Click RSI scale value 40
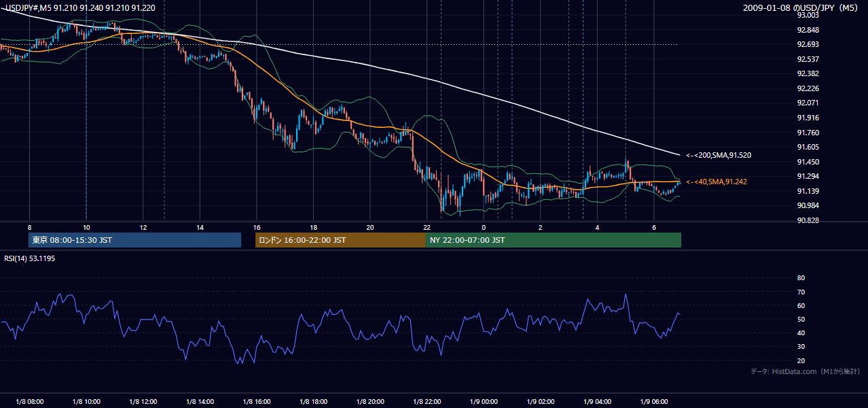Image resolution: width=868 pixels, height=408 pixels. click(x=801, y=333)
